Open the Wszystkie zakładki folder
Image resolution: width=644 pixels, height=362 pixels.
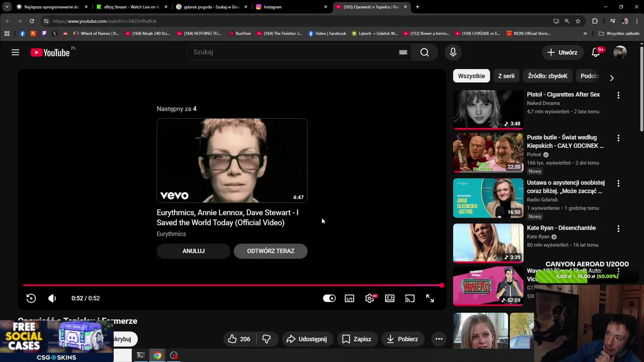(x=619, y=34)
